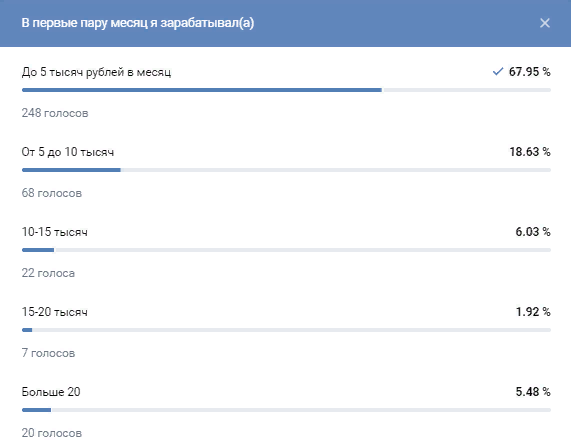Click the 5.48 % result bar
Viewport: 571px width, 447px height.
pos(286,410)
